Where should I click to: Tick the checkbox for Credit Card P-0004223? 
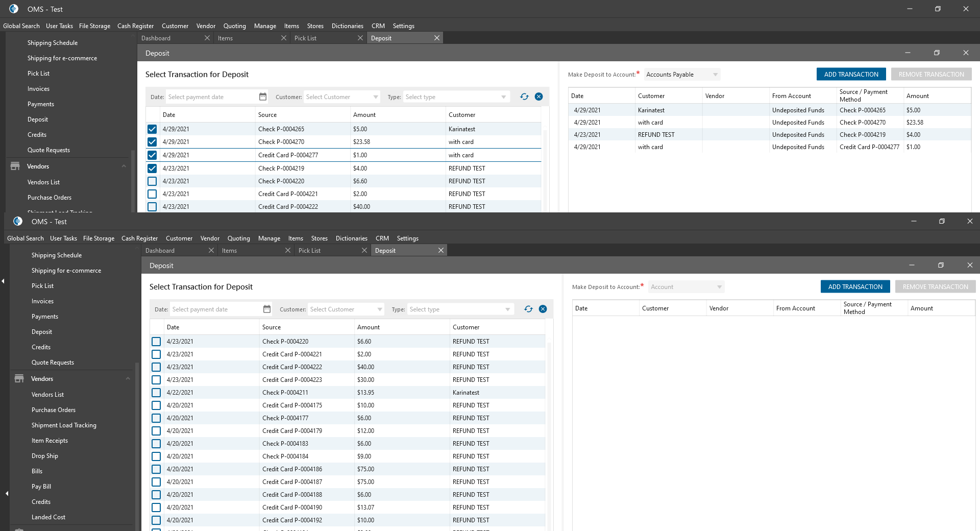coord(156,380)
